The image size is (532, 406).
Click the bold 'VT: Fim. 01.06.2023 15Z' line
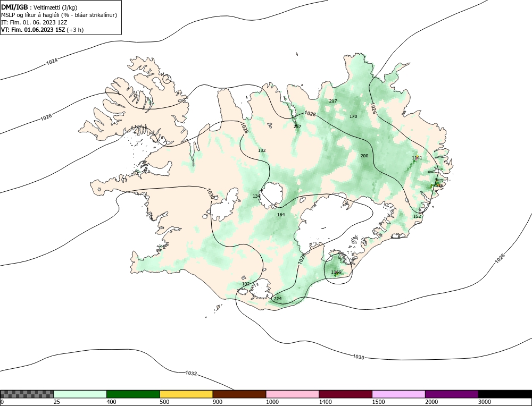click(x=43, y=30)
